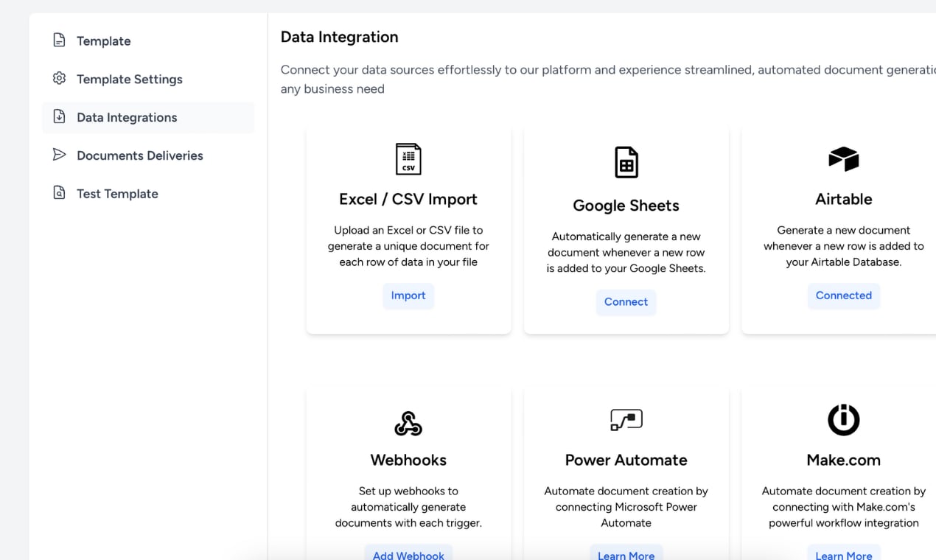This screenshot has width=936, height=560.
Task: Click the Airtable Connected button
Action: point(843,295)
